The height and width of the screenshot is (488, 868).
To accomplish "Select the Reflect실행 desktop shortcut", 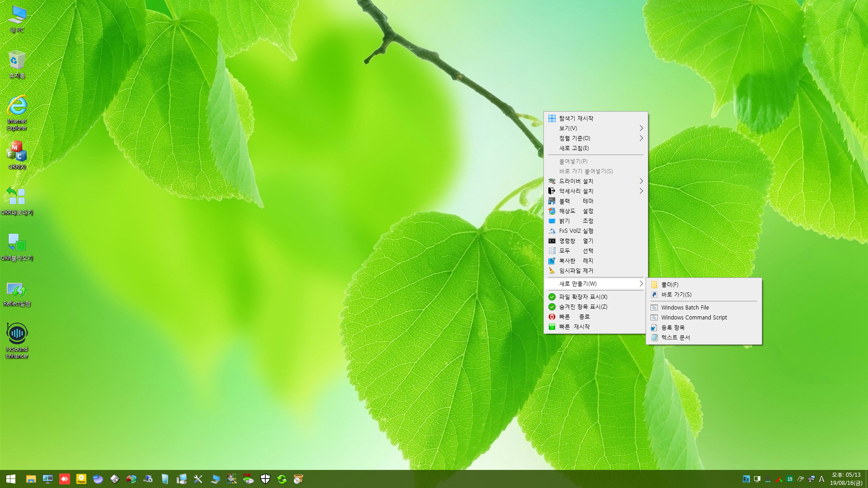I will 17,294.
